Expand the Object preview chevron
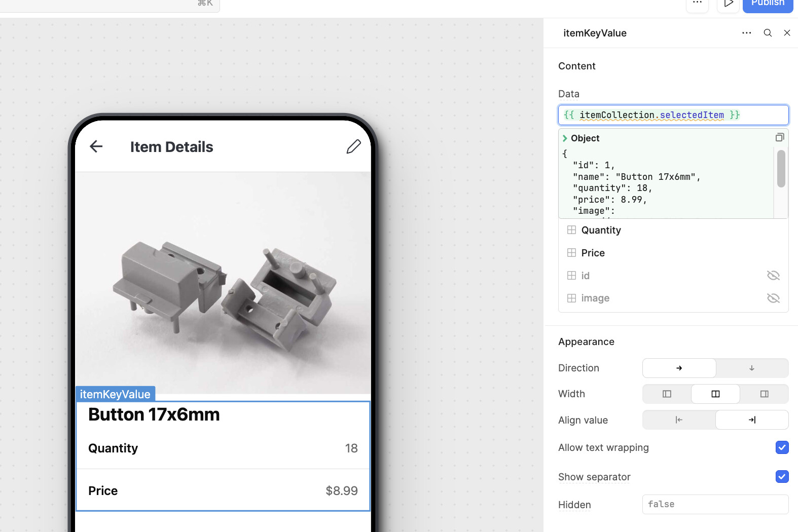The width and height of the screenshot is (798, 532). tap(565, 138)
